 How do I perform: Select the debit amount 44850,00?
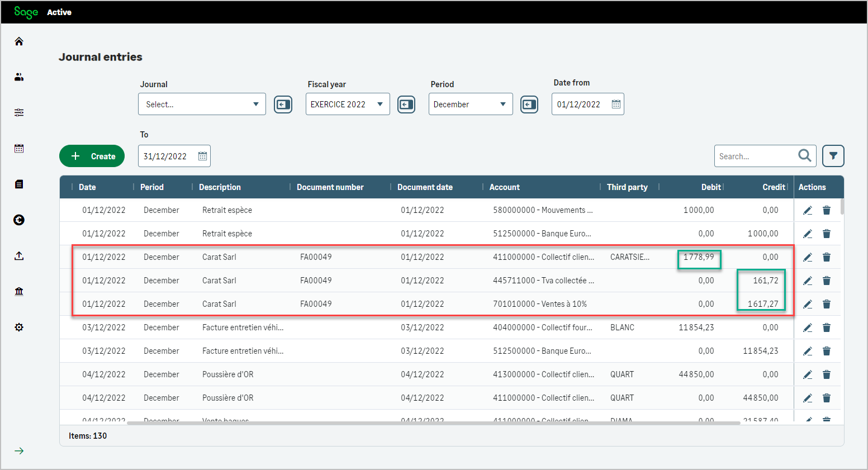coord(696,374)
